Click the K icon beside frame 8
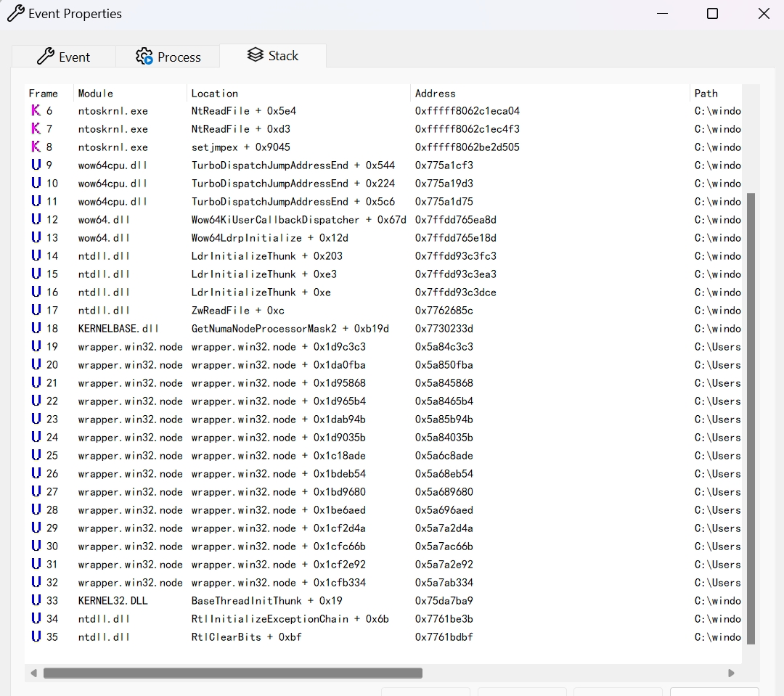Image resolution: width=784 pixels, height=696 pixels. tap(36, 147)
